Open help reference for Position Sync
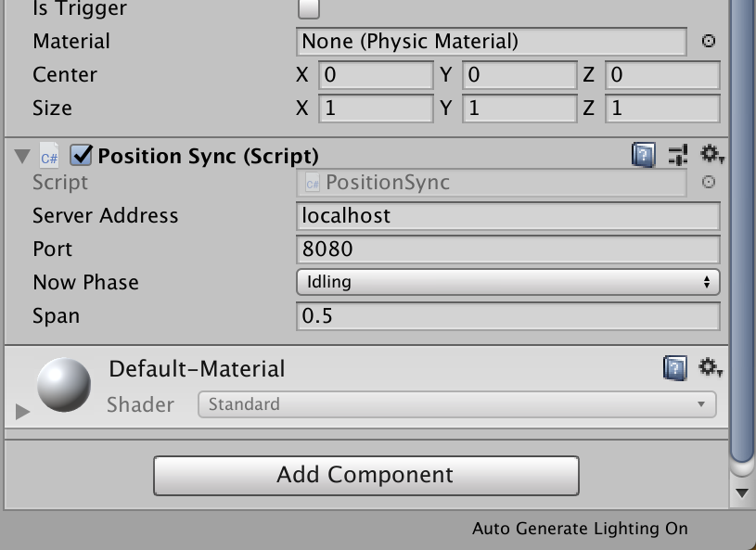 pyautogui.click(x=644, y=155)
